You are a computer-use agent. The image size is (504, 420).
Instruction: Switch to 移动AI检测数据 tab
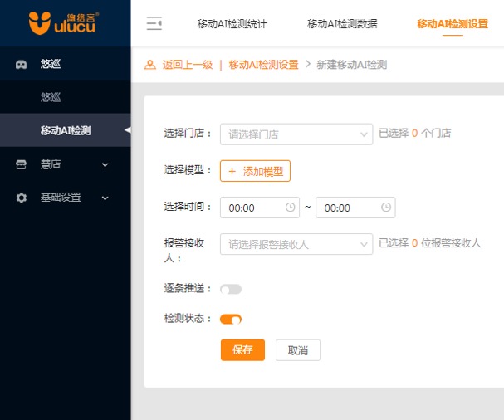[x=342, y=24]
